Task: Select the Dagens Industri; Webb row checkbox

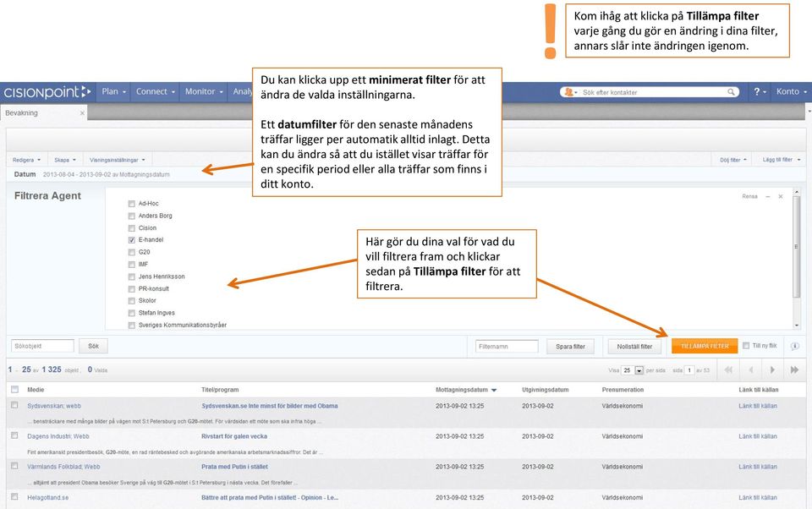Action: [x=14, y=435]
